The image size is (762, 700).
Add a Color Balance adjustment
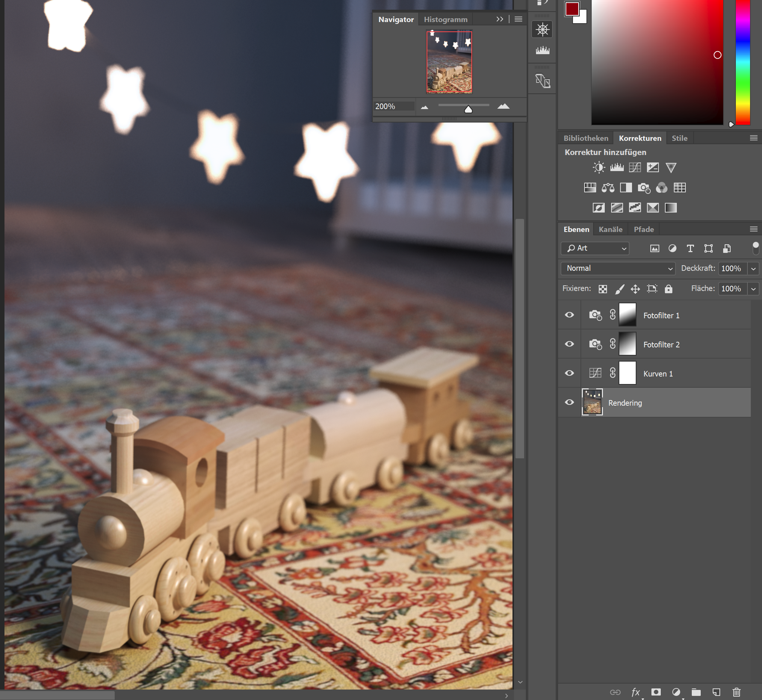[x=608, y=188]
